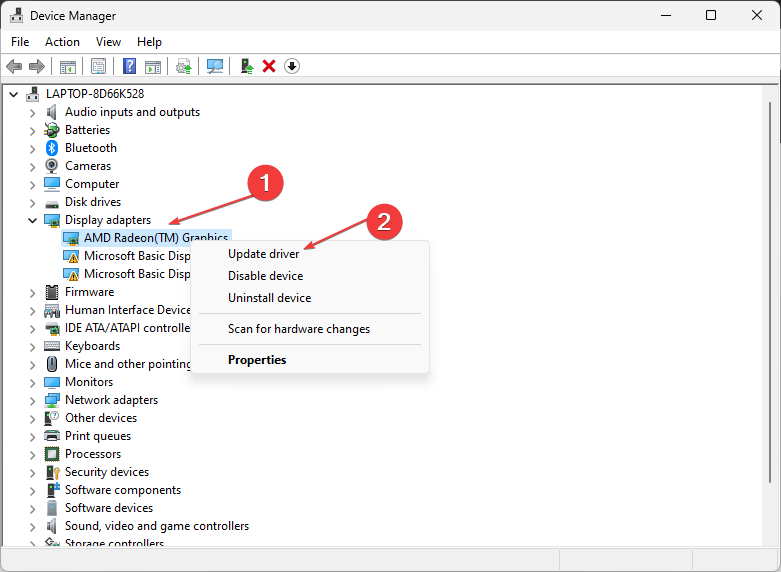The image size is (781, 572).
Task: Select Scan for hardware changes menu entry
Action: point(310,329)
